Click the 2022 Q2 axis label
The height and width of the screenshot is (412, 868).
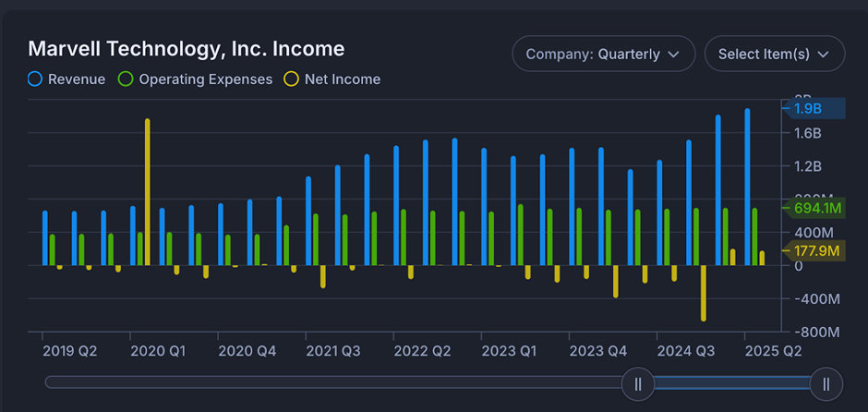421,351
